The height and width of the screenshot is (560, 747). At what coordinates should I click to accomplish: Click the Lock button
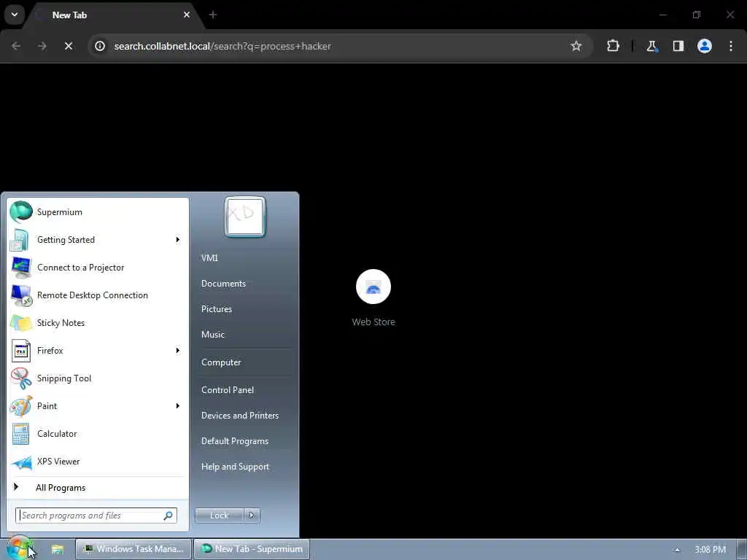(220, 516)
